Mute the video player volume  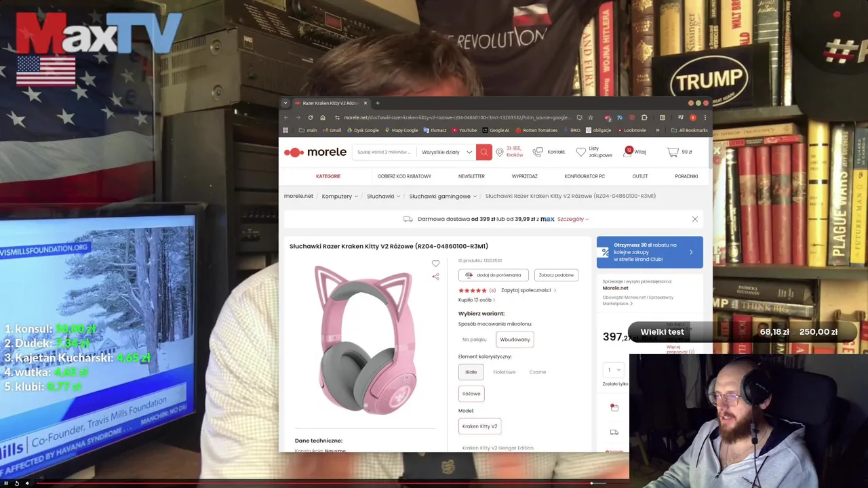(x=27, y=483)
